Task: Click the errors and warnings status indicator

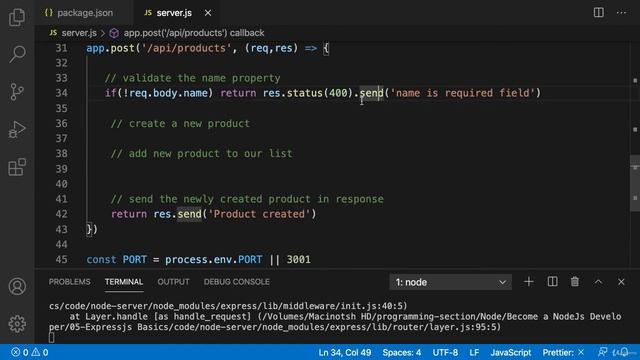Action: (x=30, y=352)
